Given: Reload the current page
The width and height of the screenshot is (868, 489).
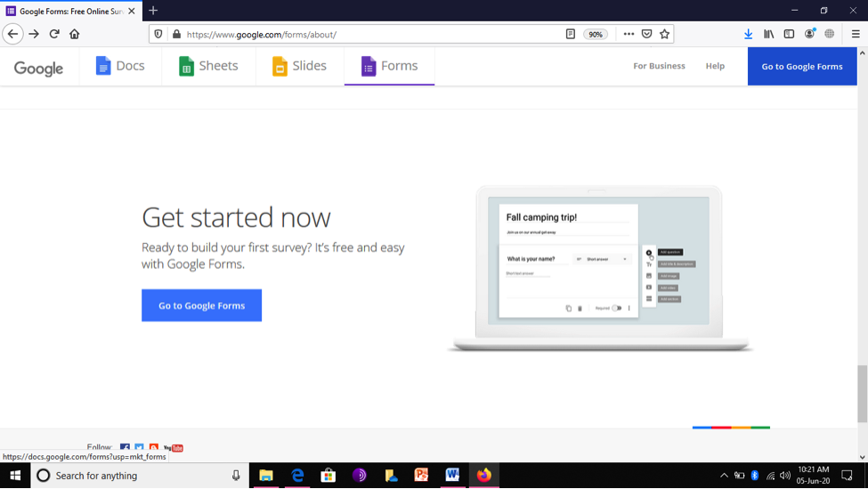Looking at the screenshot, I should 54,34.
